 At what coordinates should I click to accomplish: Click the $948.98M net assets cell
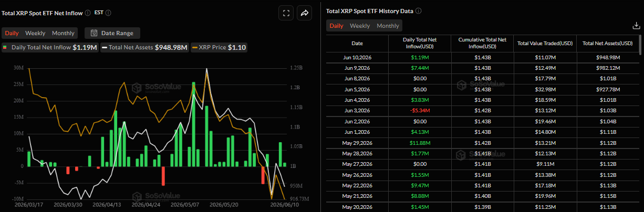[x=607, y=57]
